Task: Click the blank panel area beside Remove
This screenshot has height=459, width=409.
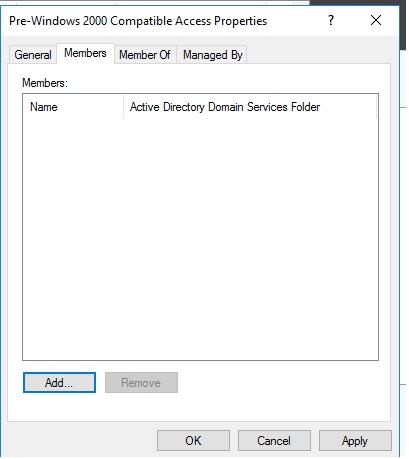Action: [x=283, y=383]
